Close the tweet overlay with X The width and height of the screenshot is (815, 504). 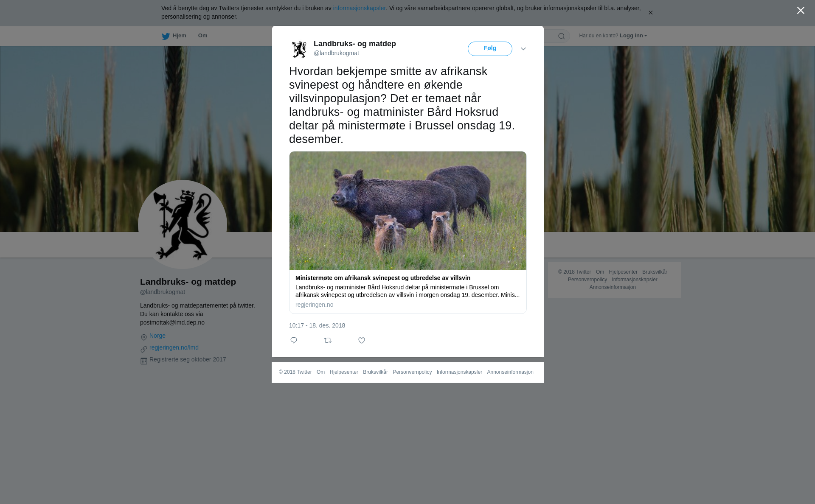click(x=801, y=10)
